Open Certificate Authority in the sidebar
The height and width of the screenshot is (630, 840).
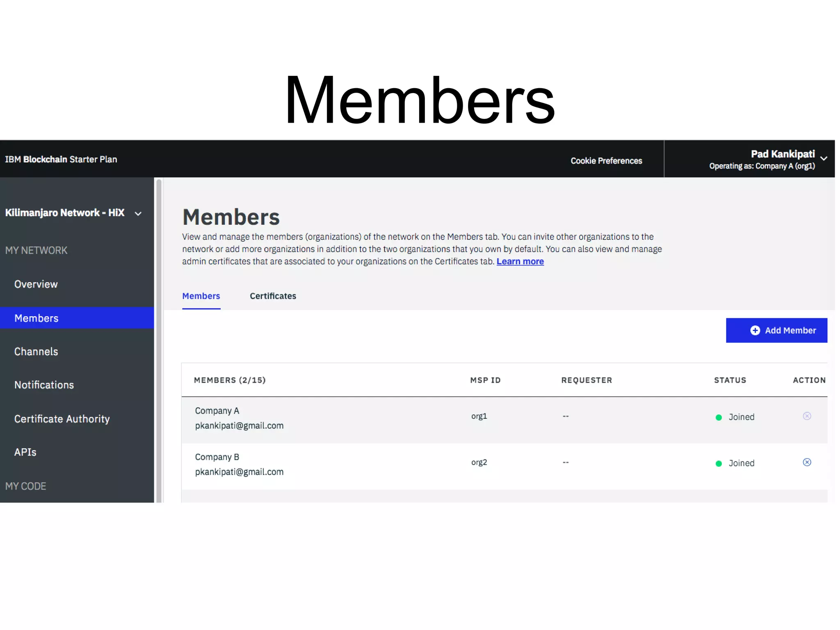coord(62,419)
